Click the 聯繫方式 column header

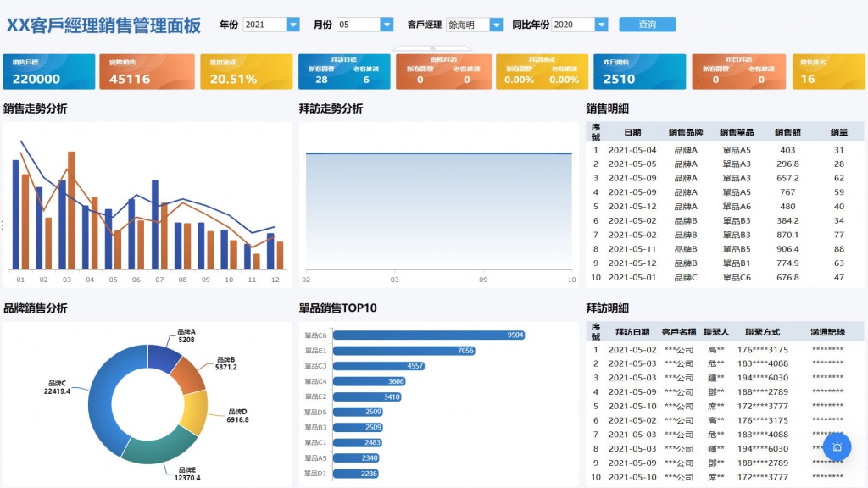pyautogui.click(x=762, y=332)
